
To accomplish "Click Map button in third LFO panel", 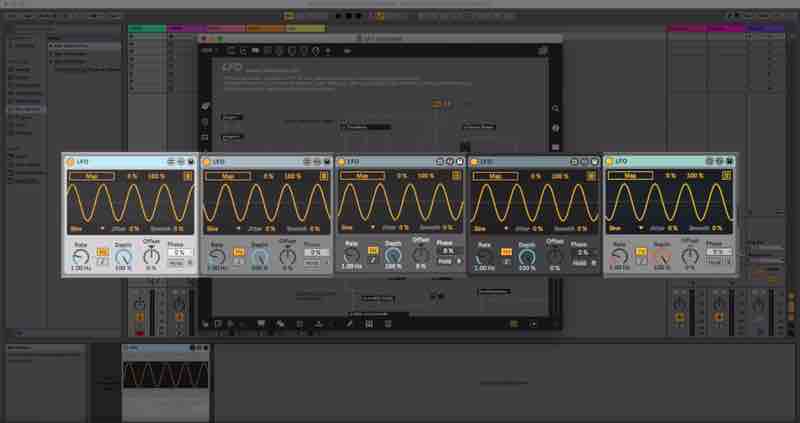I will tap(363, 176).
